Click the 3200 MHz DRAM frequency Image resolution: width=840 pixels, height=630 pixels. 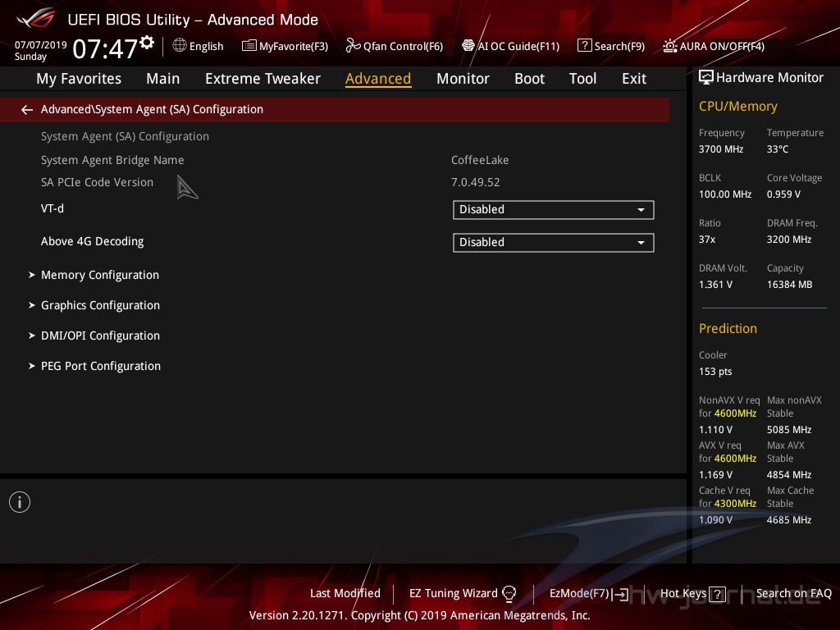[x=788, y=240]
